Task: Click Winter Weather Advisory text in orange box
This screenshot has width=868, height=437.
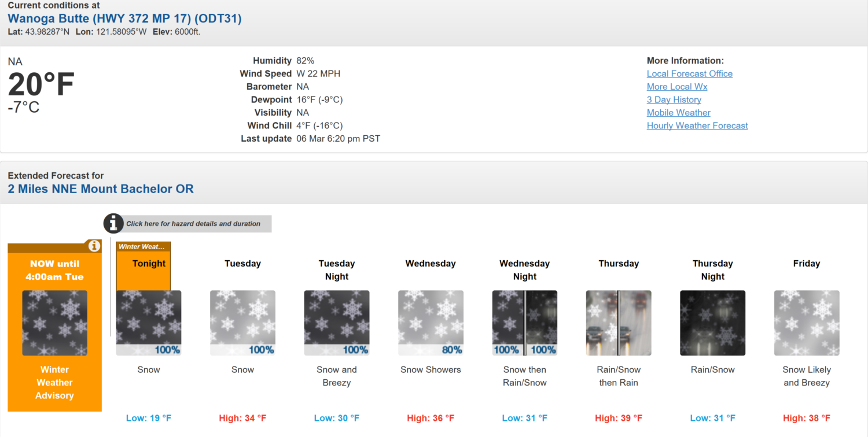Action: point(54,383)
